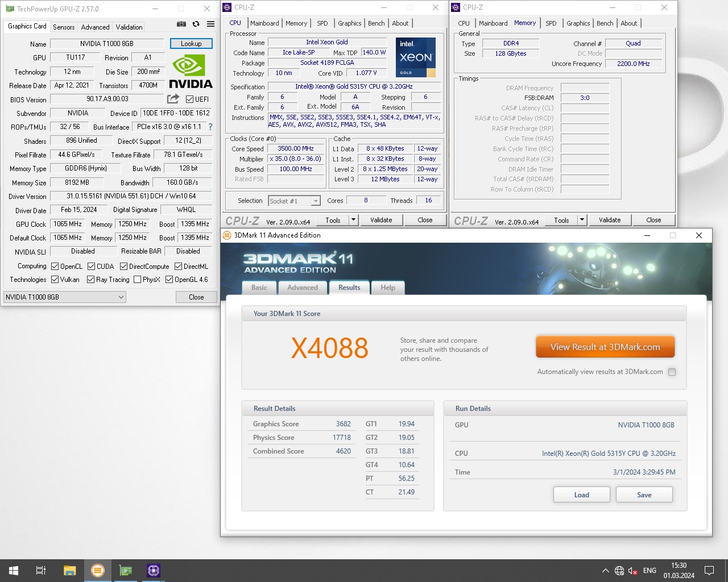Switch to CPU-Z taskbar icon
728x582 pixels.
click(154, 571)
